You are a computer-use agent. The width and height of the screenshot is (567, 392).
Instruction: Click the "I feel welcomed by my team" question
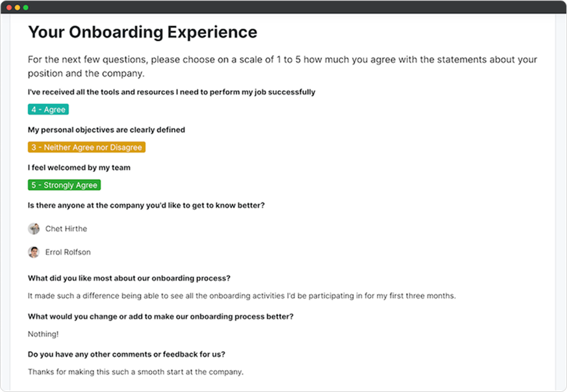[x=79, y=167]
